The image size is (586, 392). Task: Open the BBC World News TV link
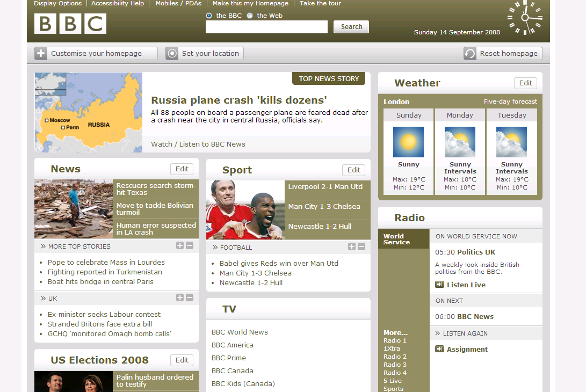(240, 332)
